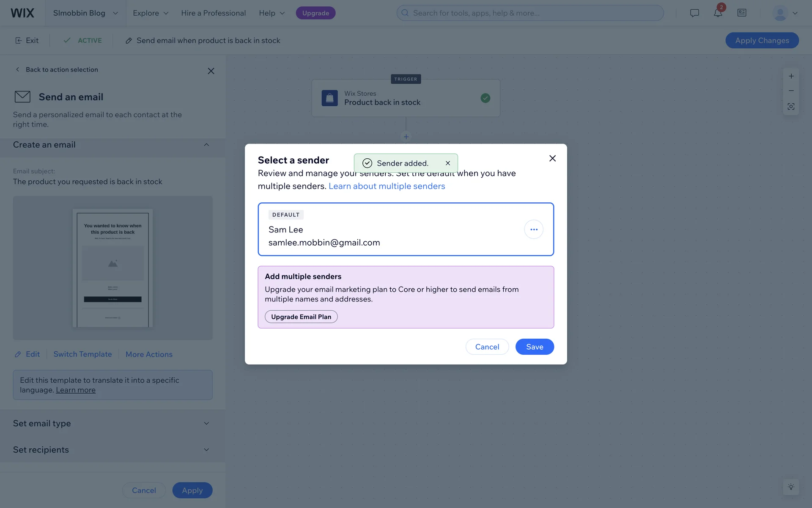Image resolution: width=812 pixels, height=508 pixels.
Task: Open the sender options three-dot menu
Action: [534, 229]
